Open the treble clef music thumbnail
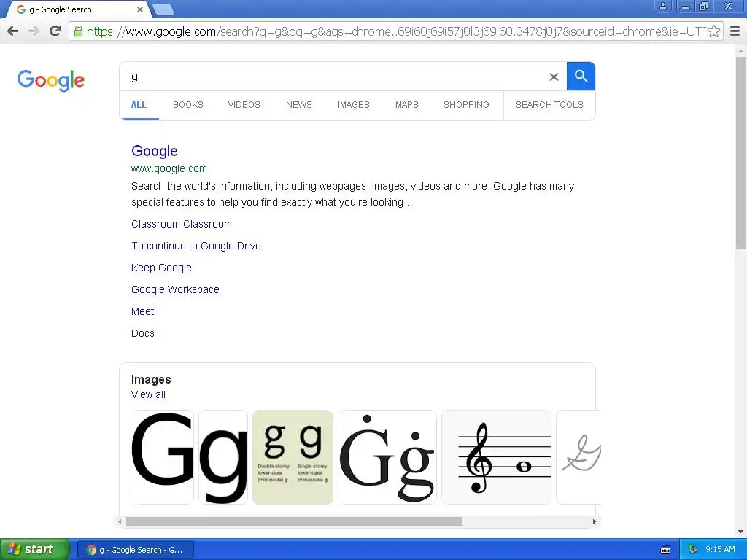The width and height of the screenshot is (747, 560). coord(496,457)
